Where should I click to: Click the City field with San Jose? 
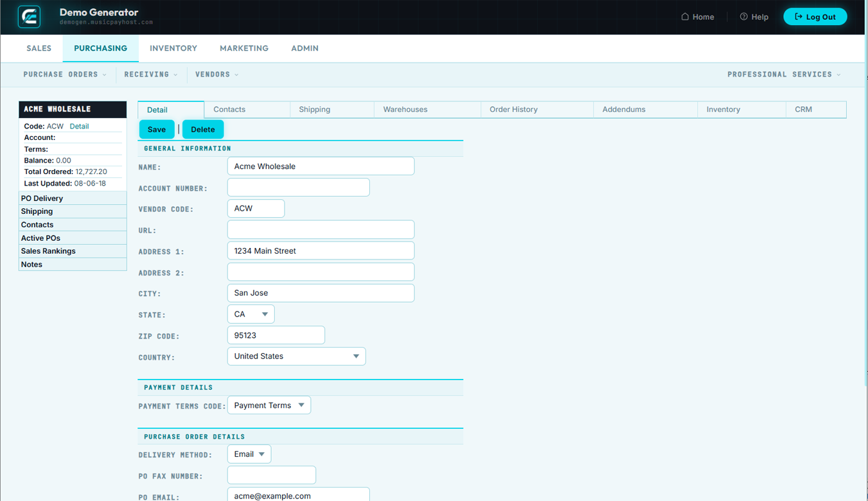[x=321, y=293]
